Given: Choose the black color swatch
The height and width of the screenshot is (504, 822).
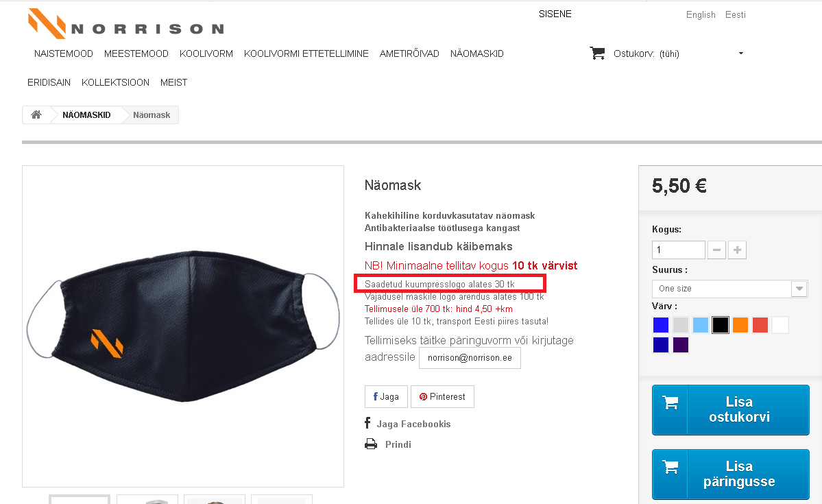Looking at the screenshot, I should point(720,325).
